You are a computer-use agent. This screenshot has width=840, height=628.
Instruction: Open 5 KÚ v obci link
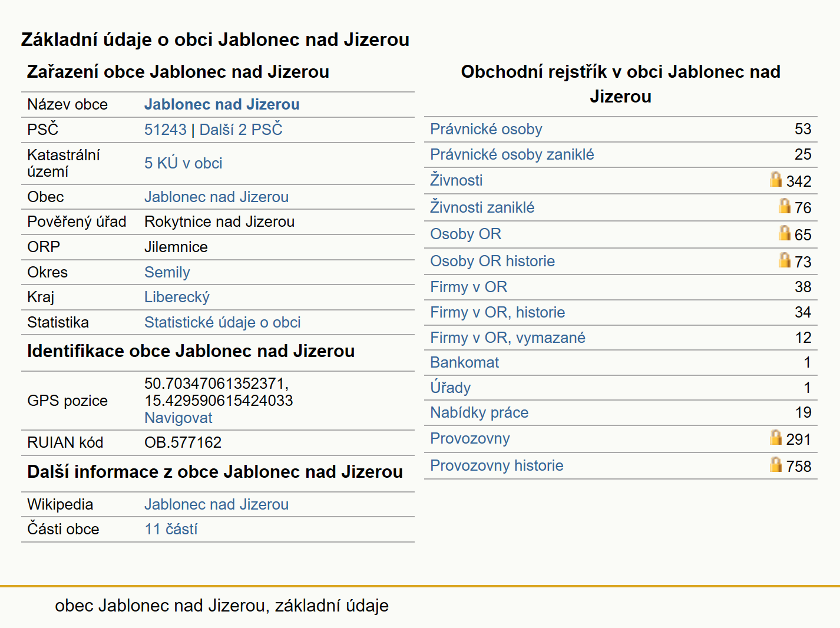click(x=183, y=163)
